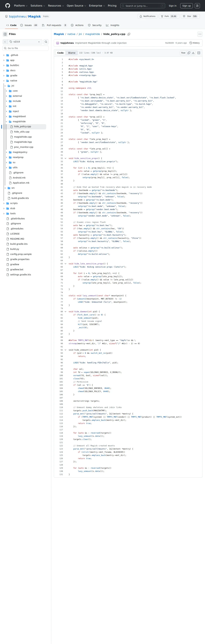This screenshot has width=205, height=644.
Task: Open the magiskhide.cpp file
Action: [x=23, y=137]
